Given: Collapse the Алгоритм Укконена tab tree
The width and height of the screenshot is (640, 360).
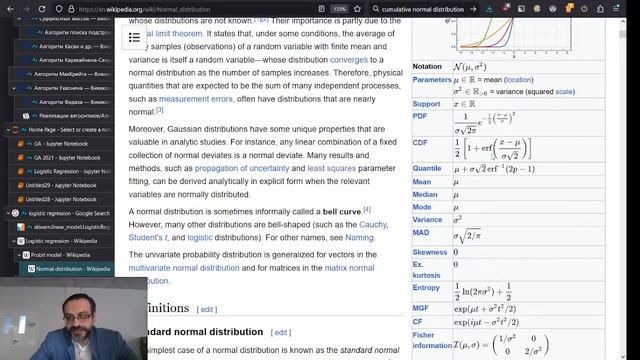Looking at the screenshot, I should (x=14, y=88).
